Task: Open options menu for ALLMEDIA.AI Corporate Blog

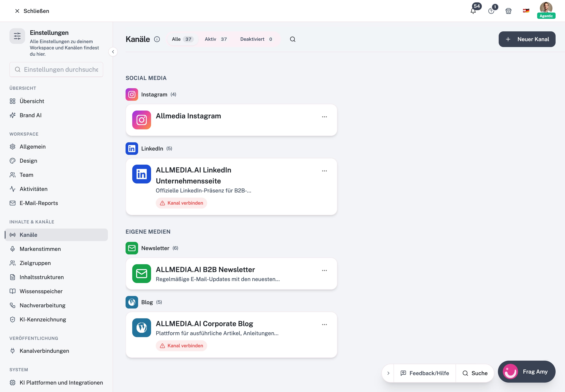Action: 324,324
